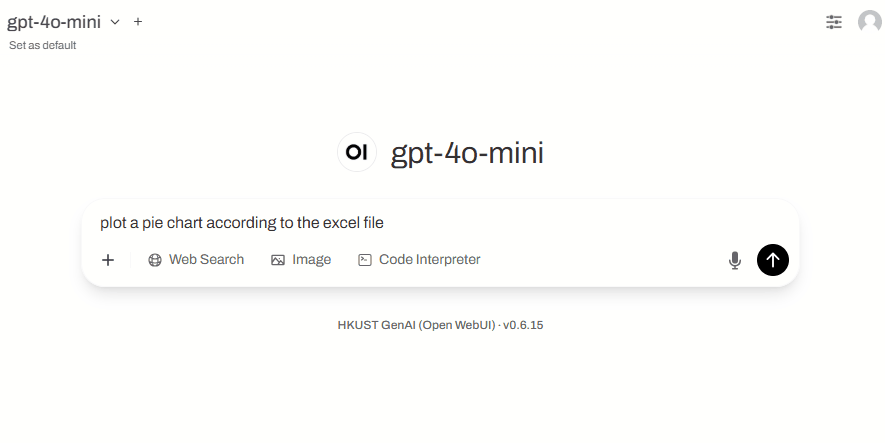Toggle the Image generation option
This screenshot has height=443, width=885.
[301, 260]
